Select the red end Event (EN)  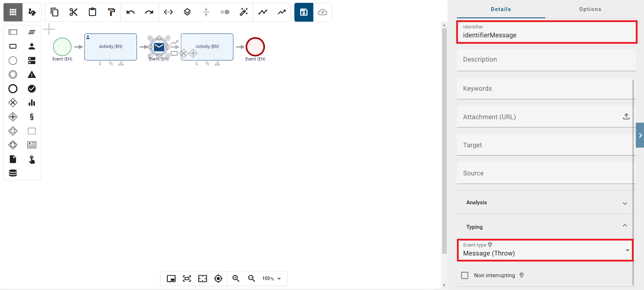pyautogui.click(x=255, y=47)
